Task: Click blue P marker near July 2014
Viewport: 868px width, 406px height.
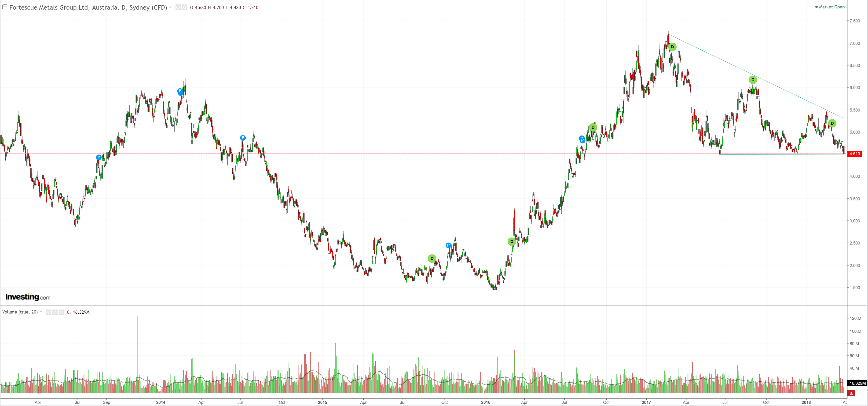Action: (x=243, y=138)
